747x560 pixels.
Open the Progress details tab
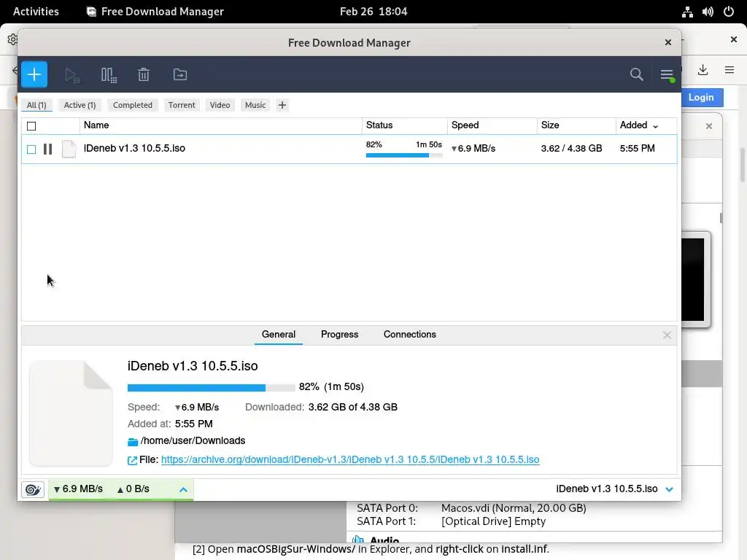coord(340,334)
